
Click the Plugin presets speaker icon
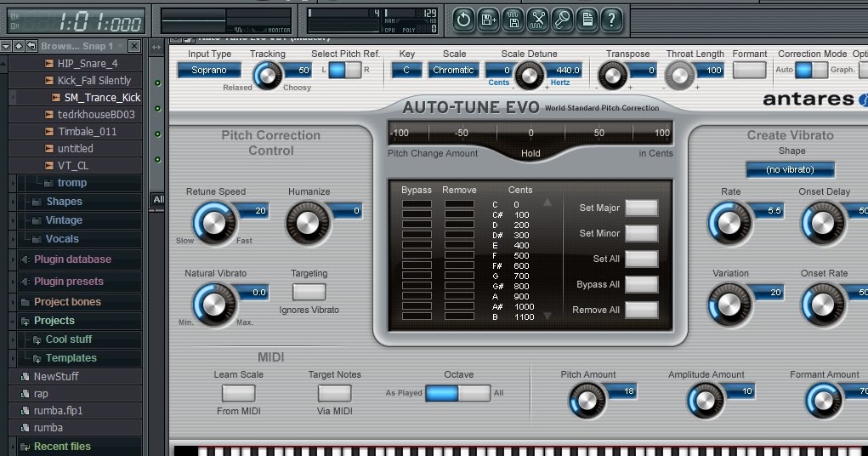25,282
